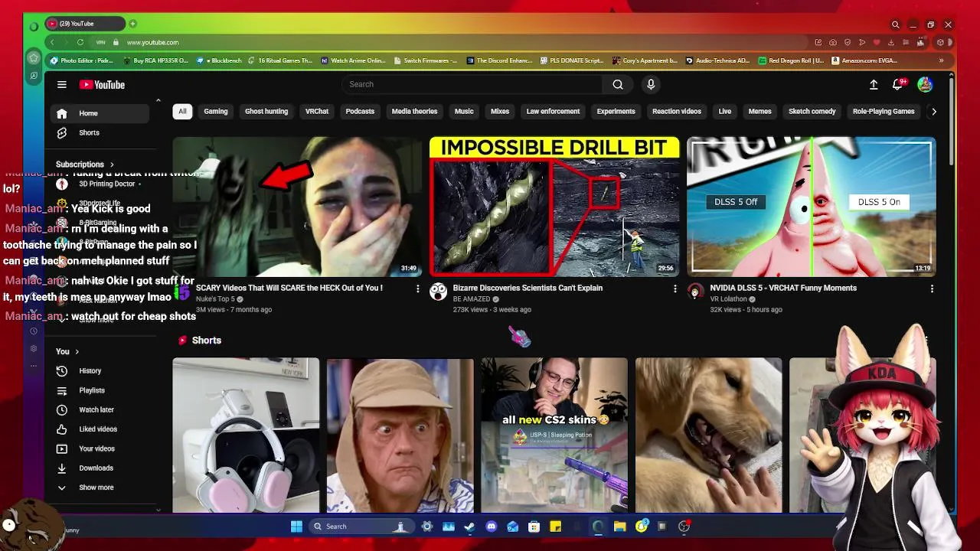
Task: Open options for SCARY Videos video
Action: [x=417, y=289]
